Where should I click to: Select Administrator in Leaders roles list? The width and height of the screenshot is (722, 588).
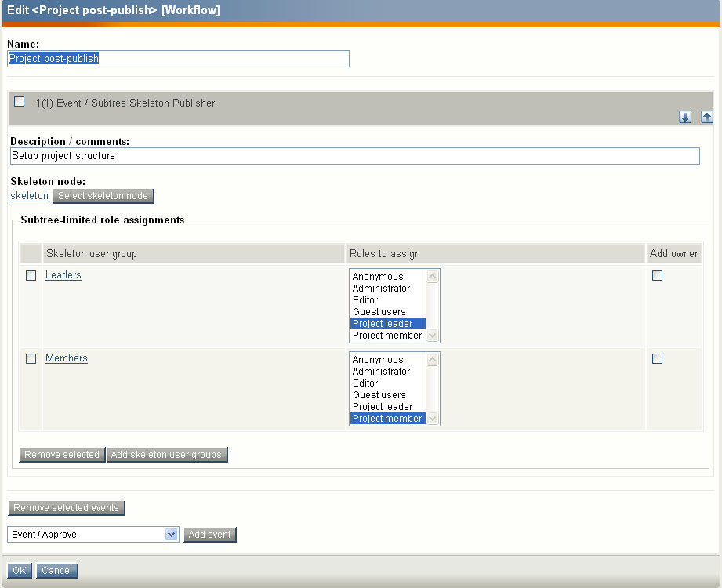(381, 289)
